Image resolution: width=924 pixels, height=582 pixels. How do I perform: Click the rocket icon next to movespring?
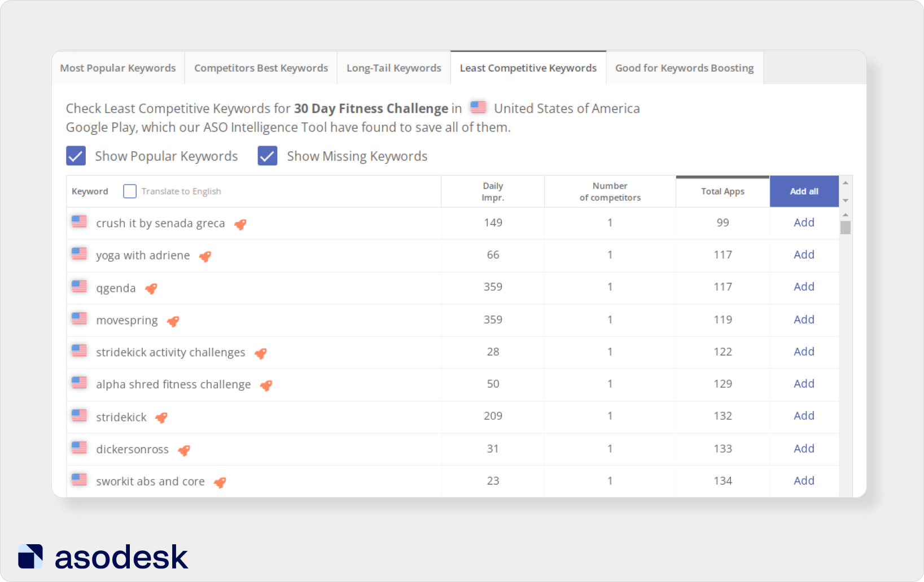173,321
